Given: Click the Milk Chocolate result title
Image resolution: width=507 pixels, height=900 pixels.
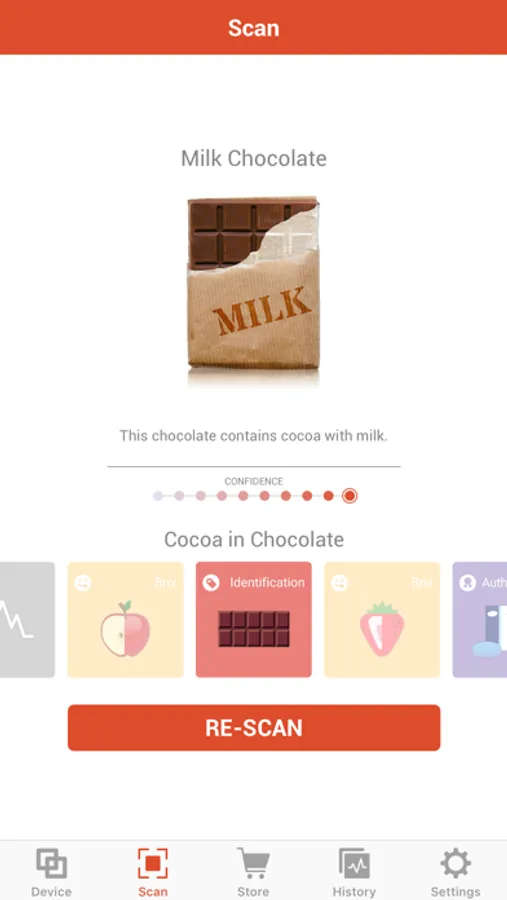Looking at the screenshot, I should pos(254,158).
